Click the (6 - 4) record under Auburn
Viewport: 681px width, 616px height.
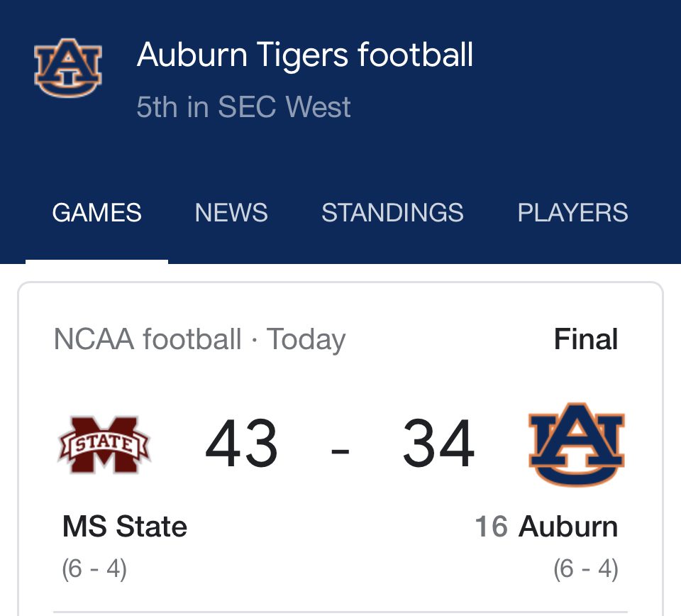pos(585,568)
